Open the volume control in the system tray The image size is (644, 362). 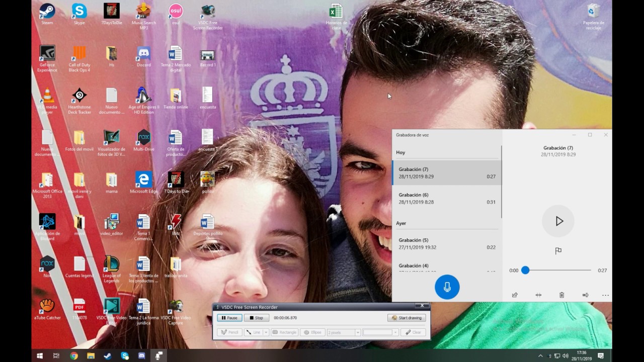566,355
